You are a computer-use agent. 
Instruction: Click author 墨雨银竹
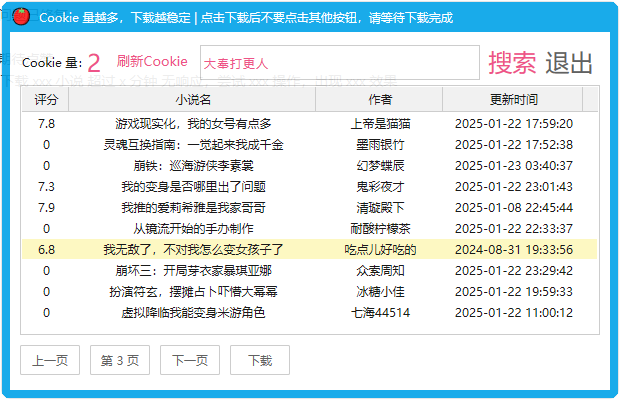point(380,145)
